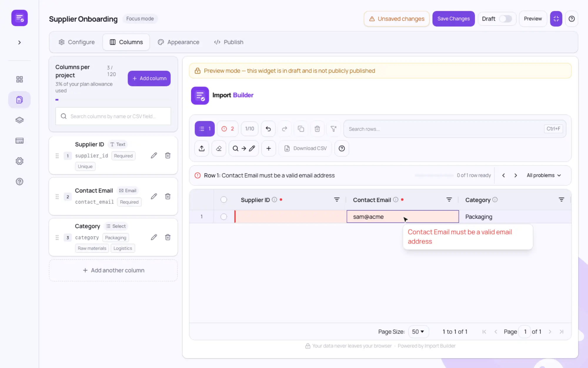
Task: Expand the left sidebar chevron
Action: (19, 42)
